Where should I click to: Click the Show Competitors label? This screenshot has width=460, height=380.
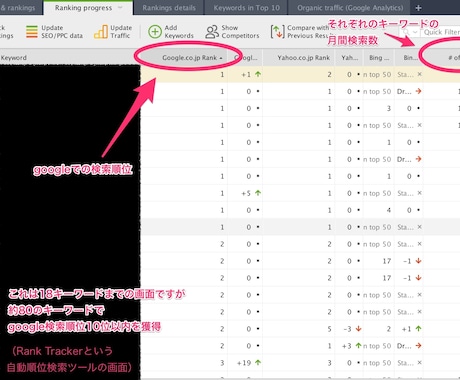coord(240,32)
